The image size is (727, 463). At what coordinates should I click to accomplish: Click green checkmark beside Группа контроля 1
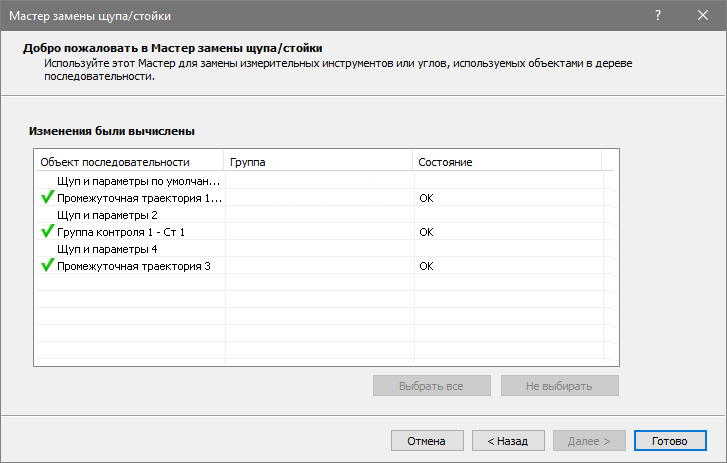[47, 232]
